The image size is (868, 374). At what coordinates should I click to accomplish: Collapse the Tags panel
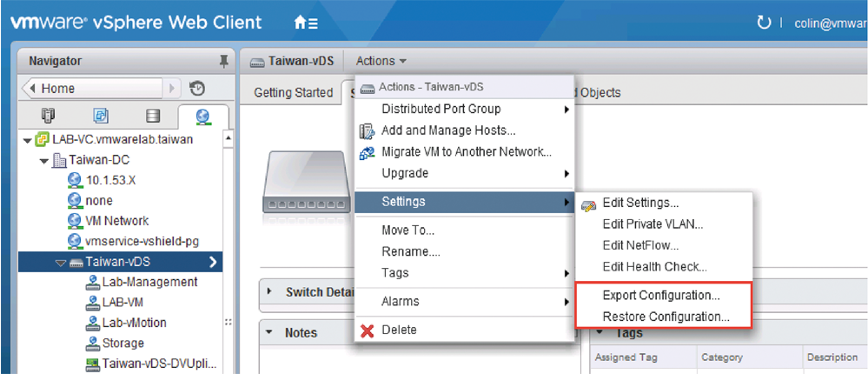(600, 332)
